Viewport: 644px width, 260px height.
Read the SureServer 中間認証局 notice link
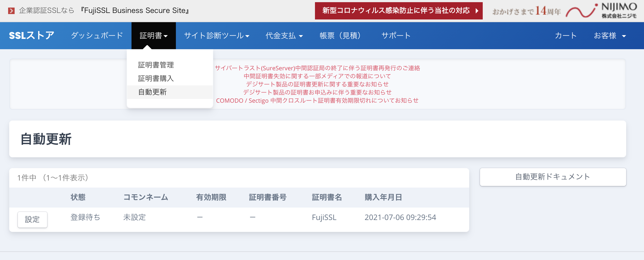click(x=317, y=68)
